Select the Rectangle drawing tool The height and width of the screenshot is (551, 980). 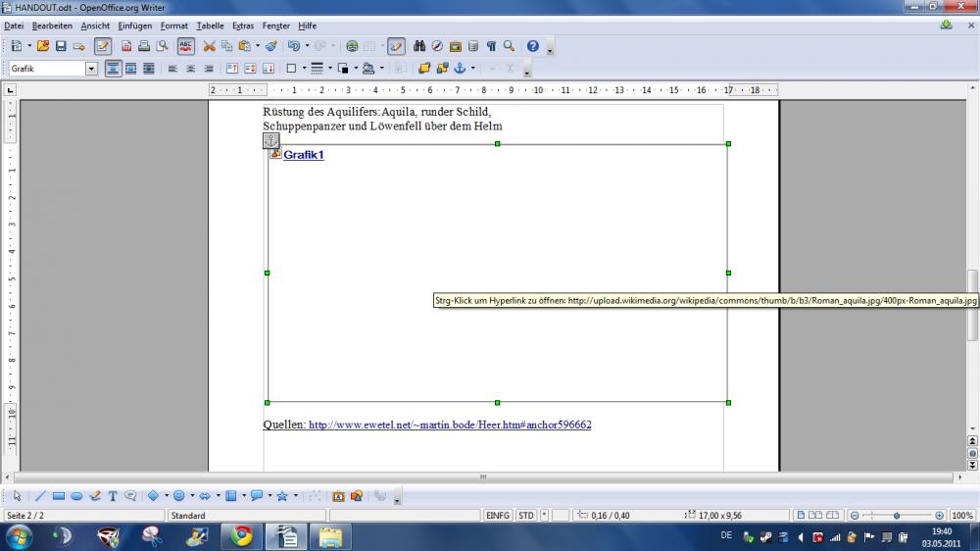[58, 496]
